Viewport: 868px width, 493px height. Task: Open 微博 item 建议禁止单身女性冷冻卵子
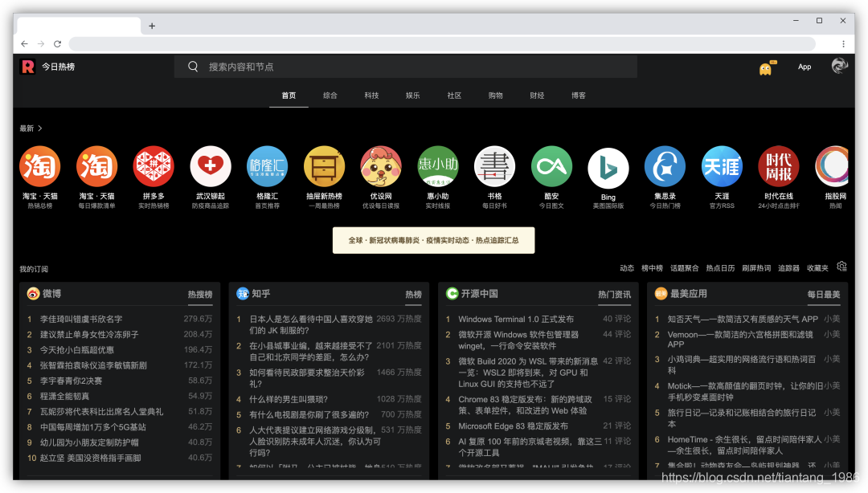click(x=89, y=335)
